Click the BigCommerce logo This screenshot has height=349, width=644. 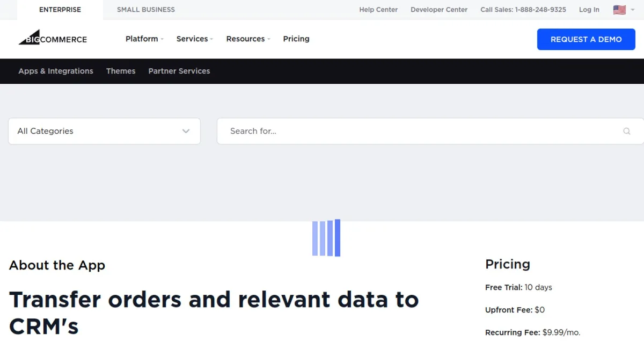[53, 38]
